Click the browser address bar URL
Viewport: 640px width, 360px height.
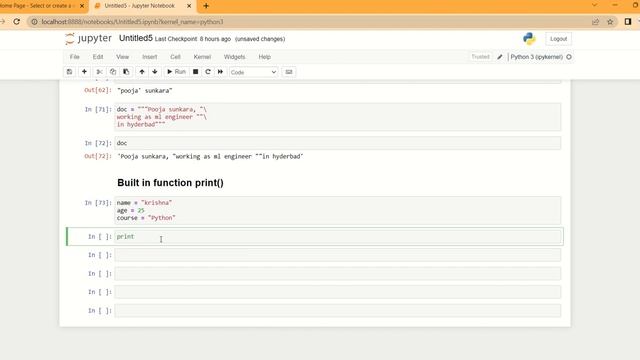click(x=132, y=22)
